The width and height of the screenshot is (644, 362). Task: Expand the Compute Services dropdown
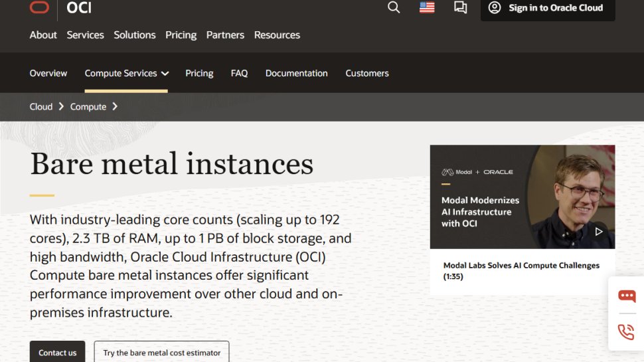pos(127,73)
